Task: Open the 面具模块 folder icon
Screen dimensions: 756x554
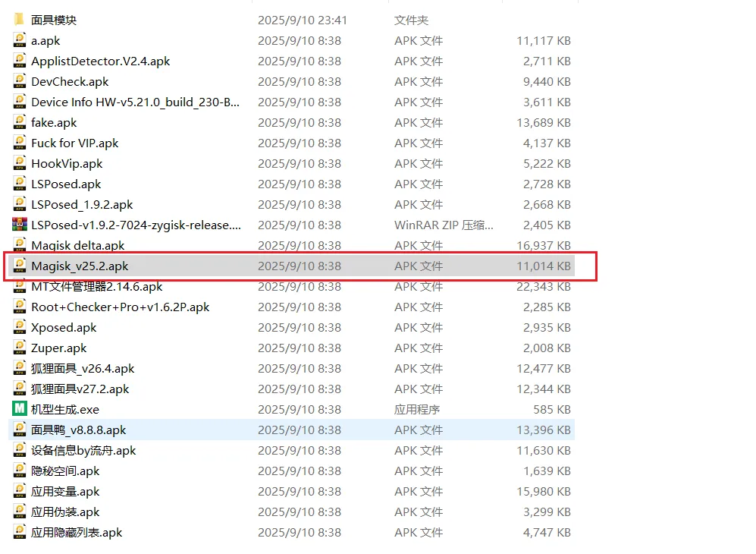Action: click(20, 20)
